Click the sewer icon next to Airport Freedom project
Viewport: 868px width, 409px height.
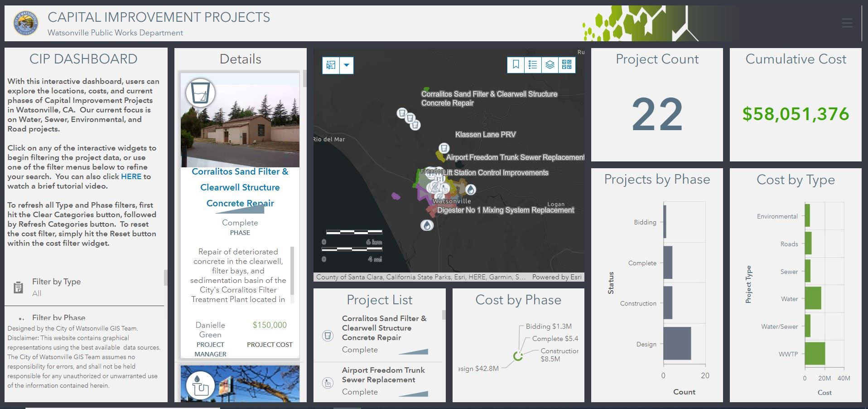click(x=327, y=382)
